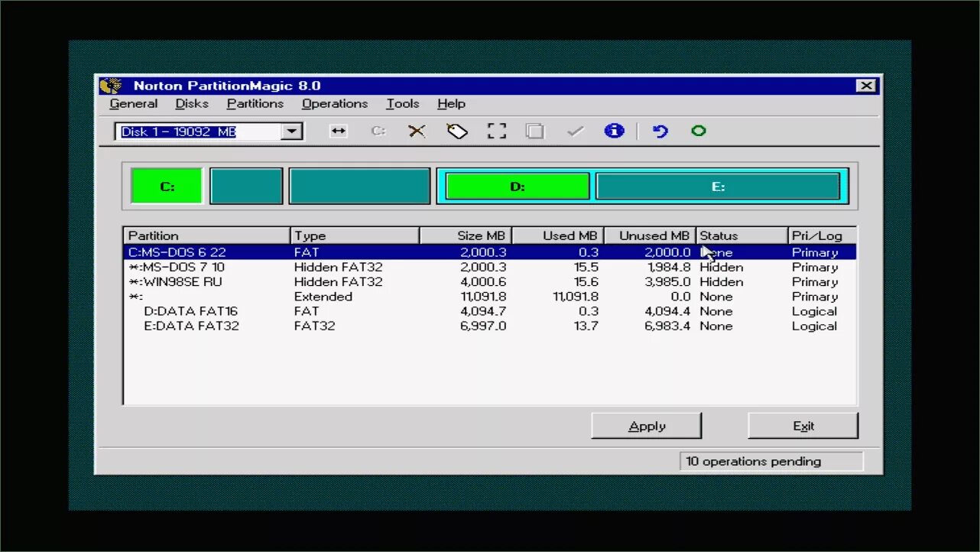Click the Resize/Move partition toolbar icon
980x552 pixels.
click(338, 132)
